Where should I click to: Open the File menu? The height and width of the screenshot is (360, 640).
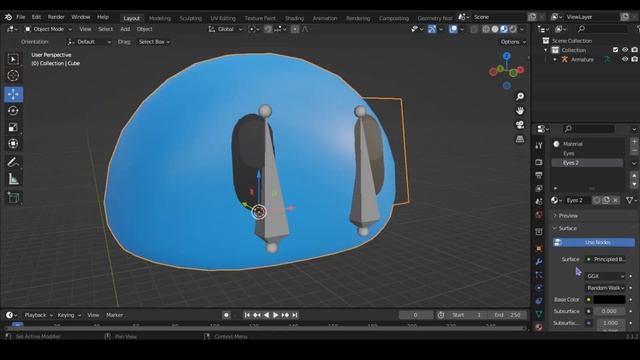tap(21, 17)
